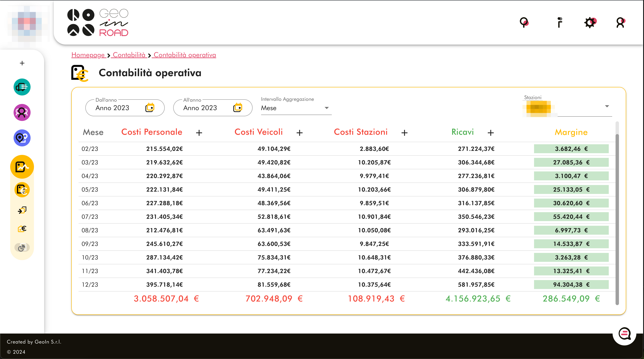Image resolution: width=644 pixels, height=359 pixels.
Task: Select the 12/23 month row label
Action: pos(90,285)
